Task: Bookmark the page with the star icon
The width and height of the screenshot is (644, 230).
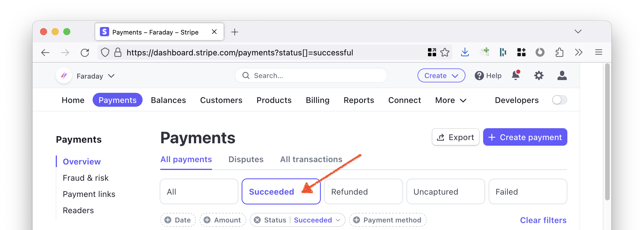Action: click(445, 52)
